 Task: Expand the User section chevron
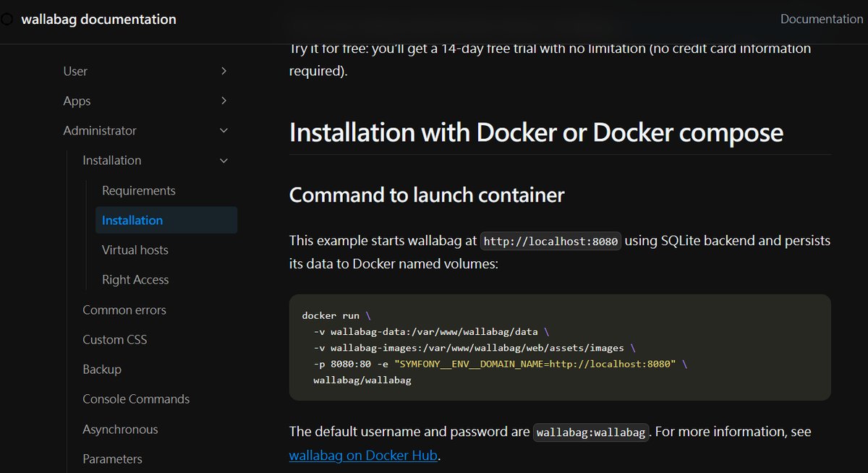[224, 71]
